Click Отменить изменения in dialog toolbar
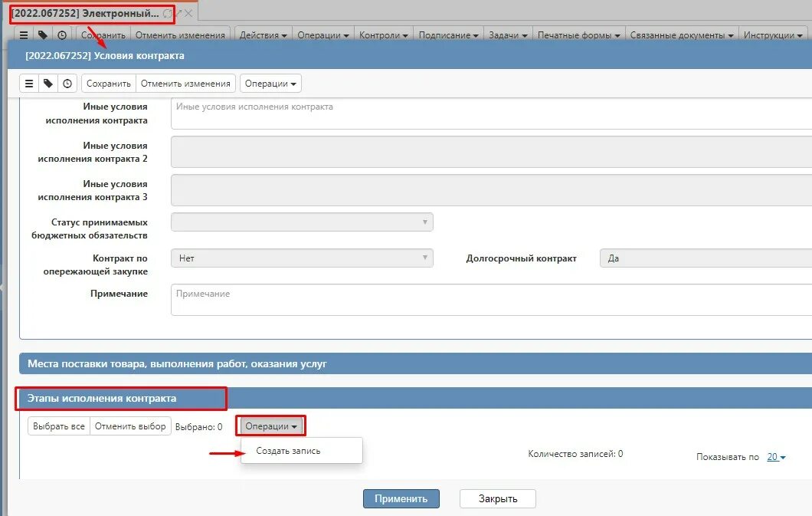Viewport: 812px width, 516px height. 185,84
